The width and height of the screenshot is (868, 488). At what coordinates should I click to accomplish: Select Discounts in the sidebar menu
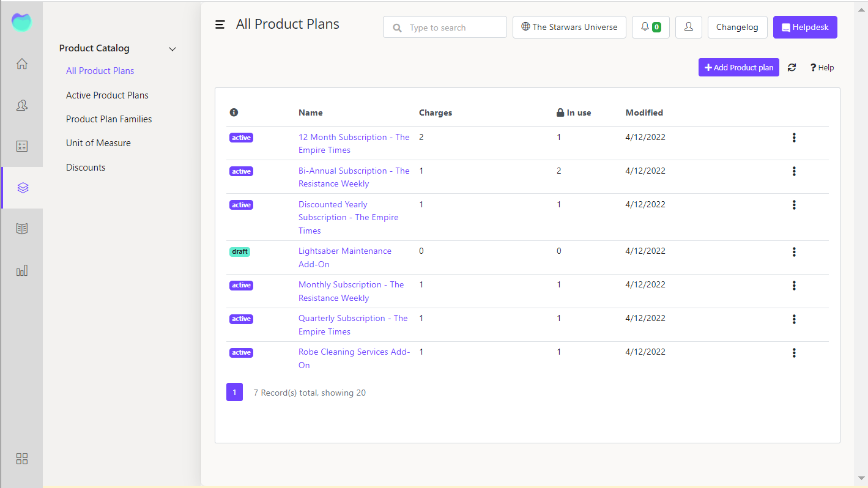coord(86,168)
